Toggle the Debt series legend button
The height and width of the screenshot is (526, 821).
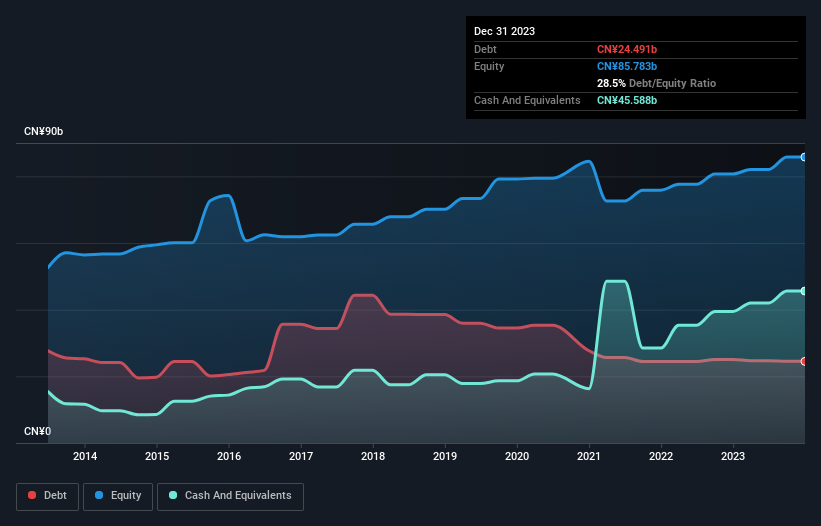pyautogui.click(x=48, y=496)
